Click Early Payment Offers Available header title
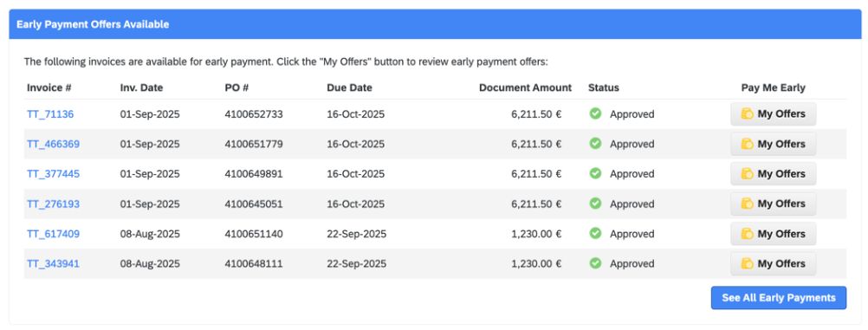 click(93, 24)
